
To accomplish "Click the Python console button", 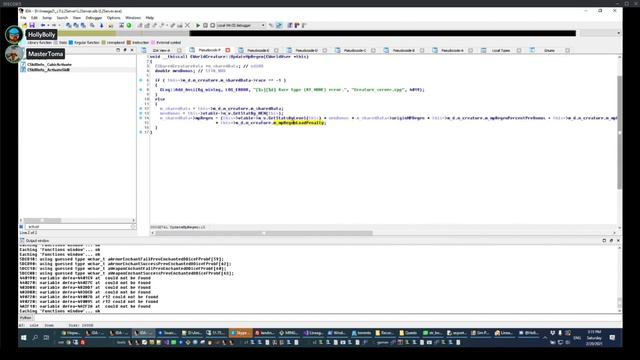I will pos(26,318).
